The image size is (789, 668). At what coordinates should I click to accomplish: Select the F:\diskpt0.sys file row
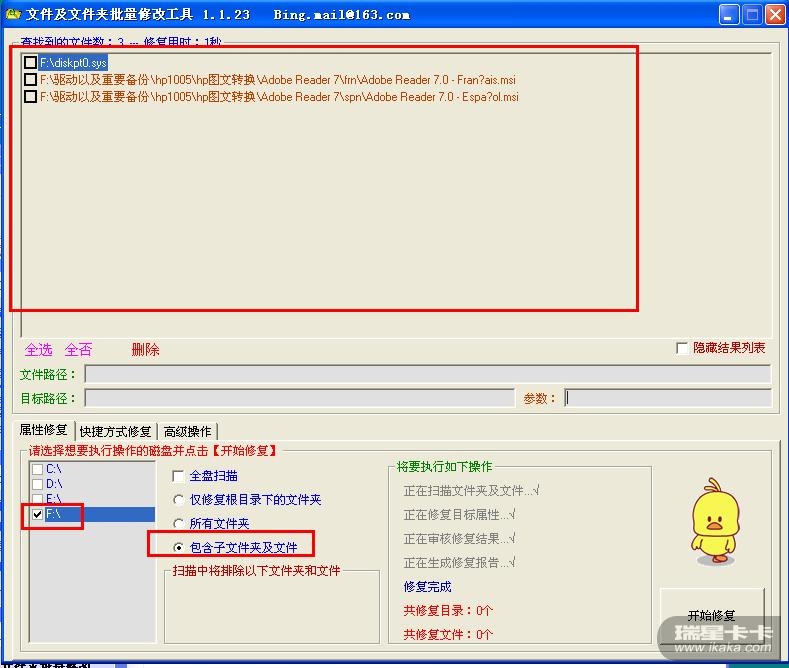pos(73,63)
